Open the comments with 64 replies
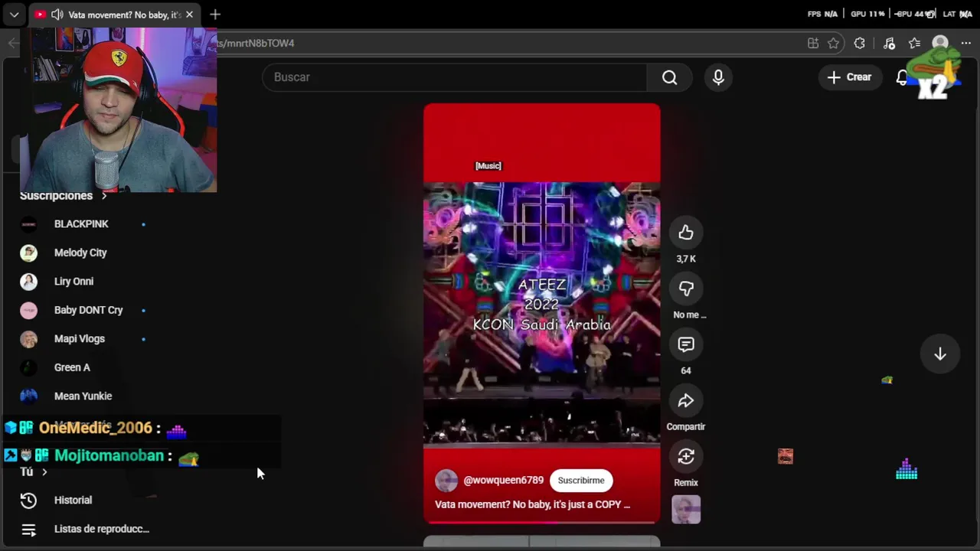The image size is (980, 551). [686, 344]
